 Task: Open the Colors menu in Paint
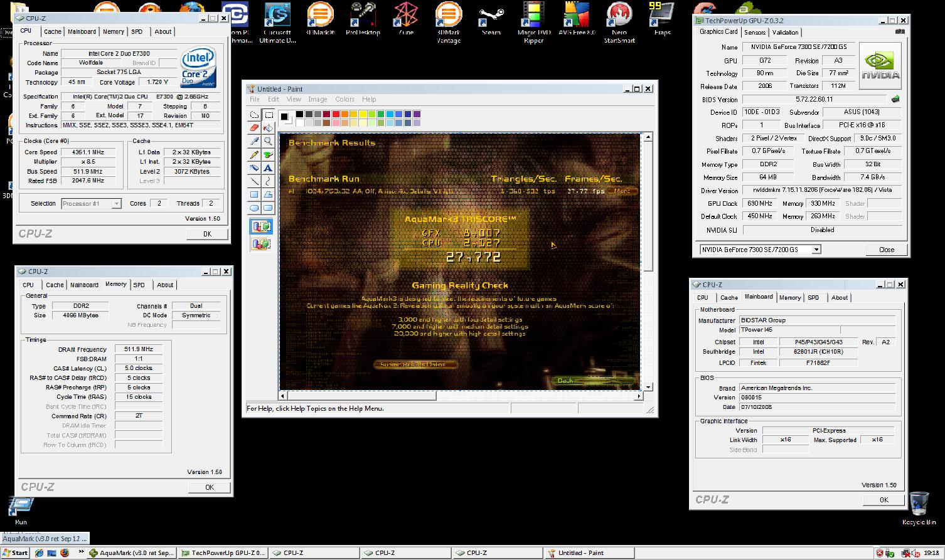(x=344, y=99)
